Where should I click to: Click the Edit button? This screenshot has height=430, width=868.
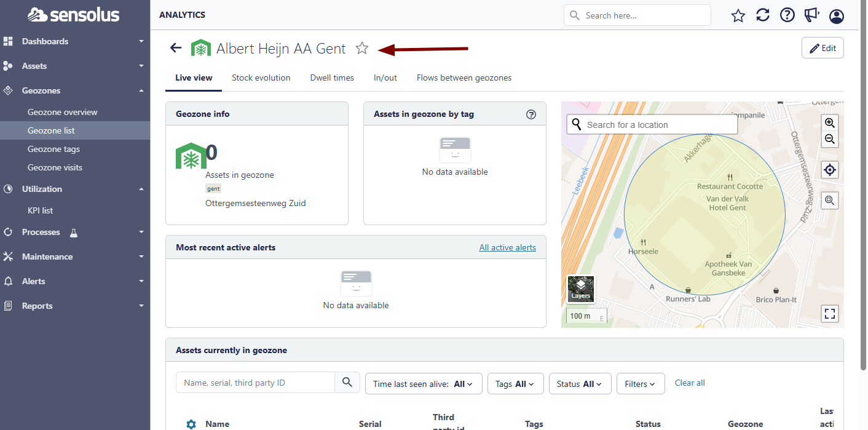click(x=823, y=48)
